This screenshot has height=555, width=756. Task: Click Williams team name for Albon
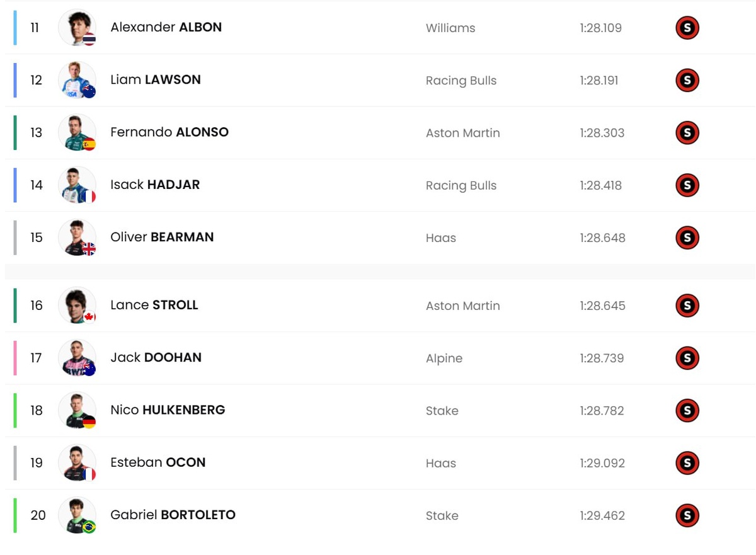coord(450,28)
